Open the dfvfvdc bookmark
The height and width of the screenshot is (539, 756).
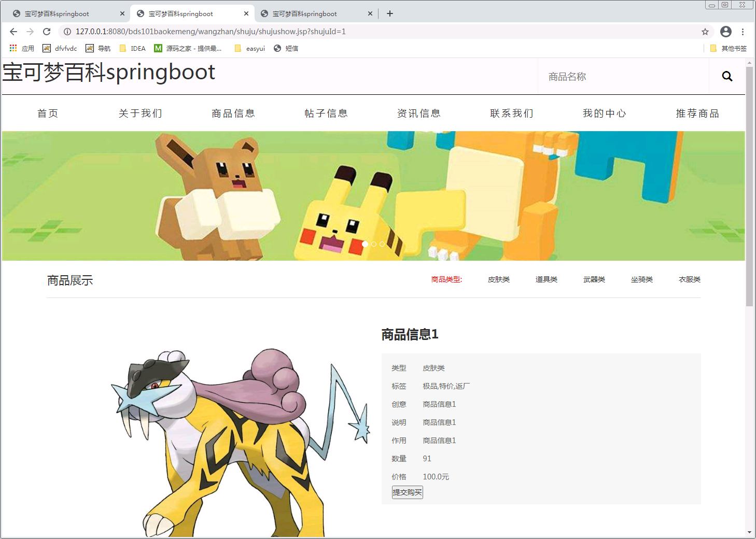[x=60, y=48]
